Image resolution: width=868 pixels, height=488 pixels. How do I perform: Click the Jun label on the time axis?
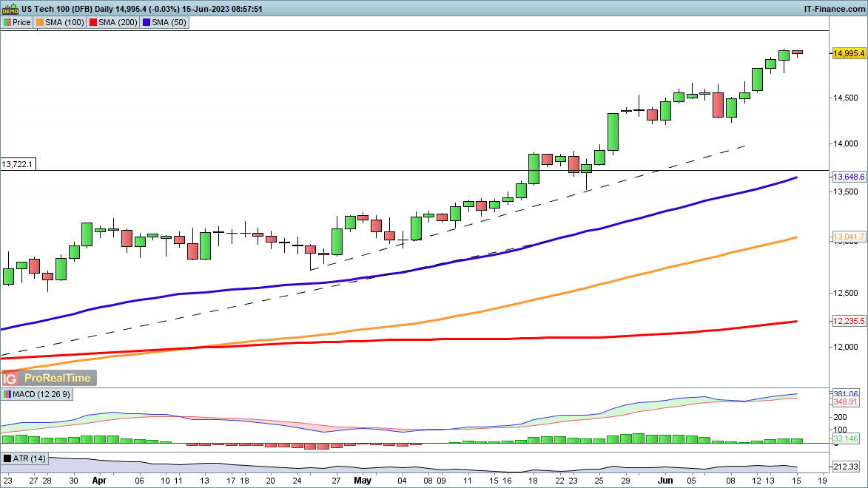point(665,481)
